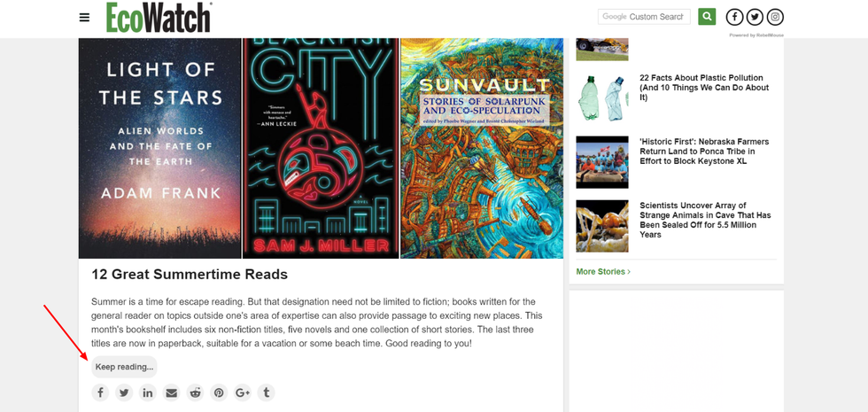This screenshot has width=868, height=412.
Task: Share article on Google Plus
Action: click(243, 393)
